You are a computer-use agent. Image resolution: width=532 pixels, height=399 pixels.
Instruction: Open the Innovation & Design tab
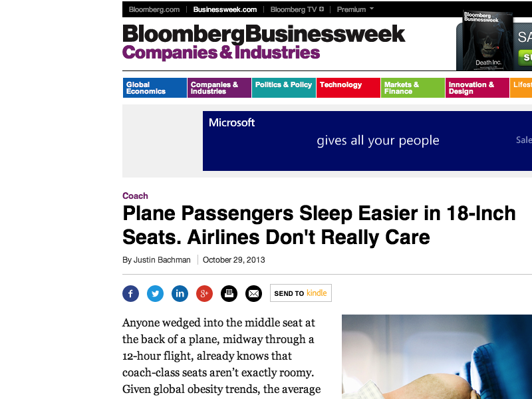(477, 88)
